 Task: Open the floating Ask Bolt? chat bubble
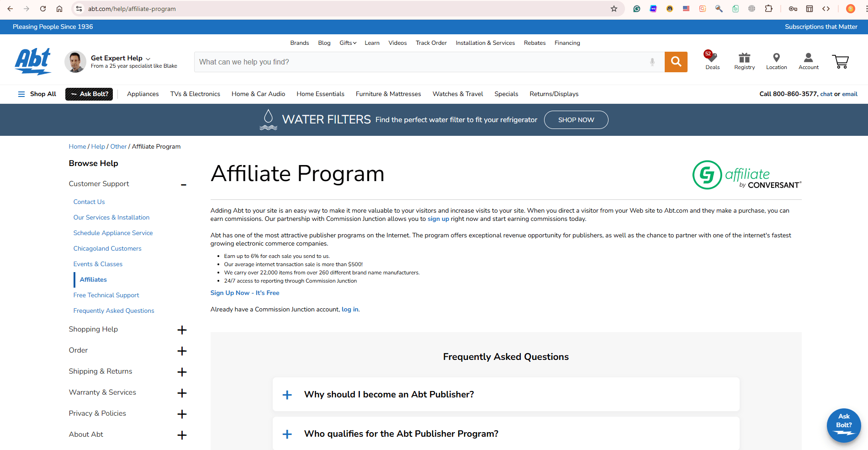point(844,425)
